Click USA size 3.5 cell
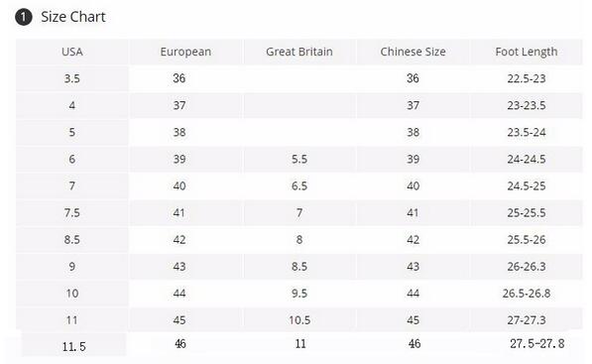Viewport: 592px width, 364px height. point(72,78)
